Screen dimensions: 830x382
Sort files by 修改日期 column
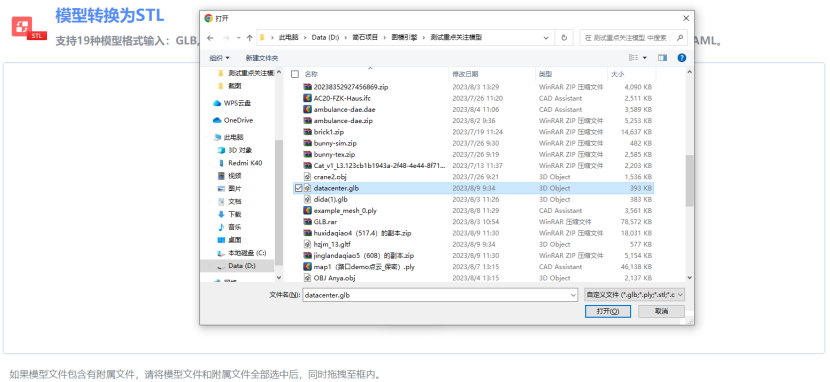click(x=465, y=74)
